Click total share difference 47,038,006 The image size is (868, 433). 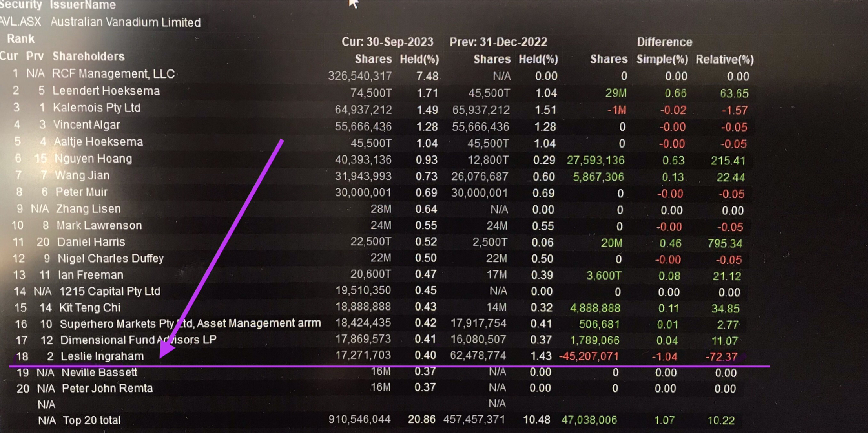click(589, 420)
